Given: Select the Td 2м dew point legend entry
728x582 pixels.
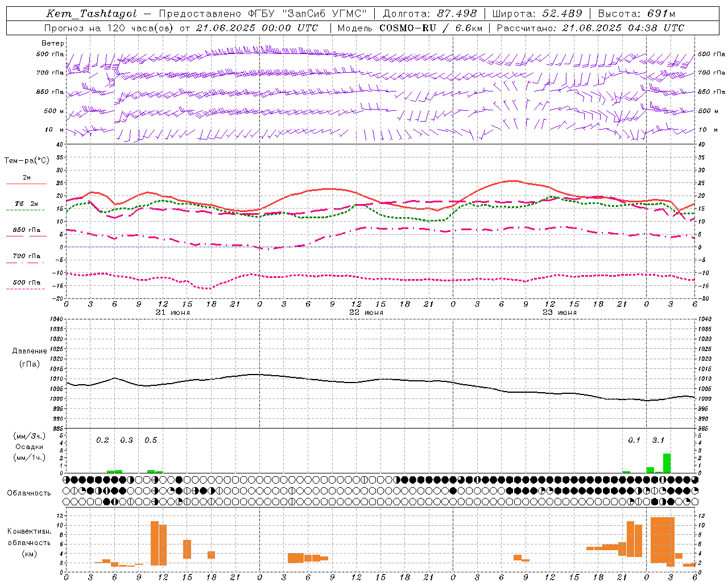Looking at the screenshot, I should point(26,203).
